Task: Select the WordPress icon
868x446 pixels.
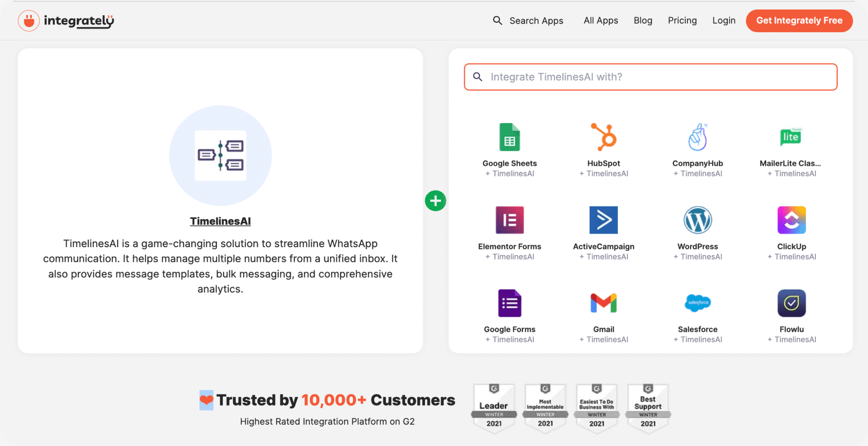Action: pos(698,220)
